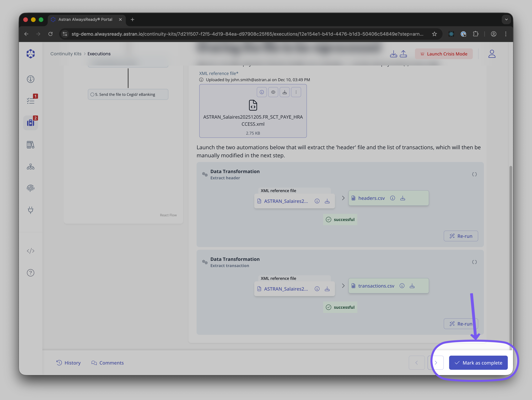
Task: Click Mark as complete button
Action: 478,363
